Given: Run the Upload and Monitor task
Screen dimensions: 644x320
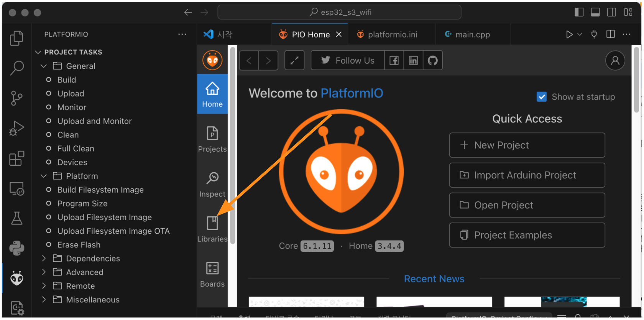Looking at the screenshot, I should coord(94,121).
